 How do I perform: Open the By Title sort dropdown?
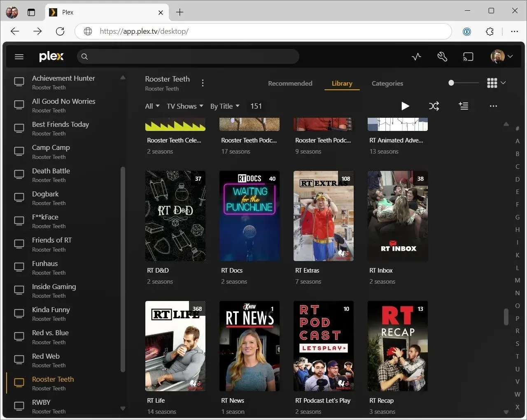pos(225,106)
